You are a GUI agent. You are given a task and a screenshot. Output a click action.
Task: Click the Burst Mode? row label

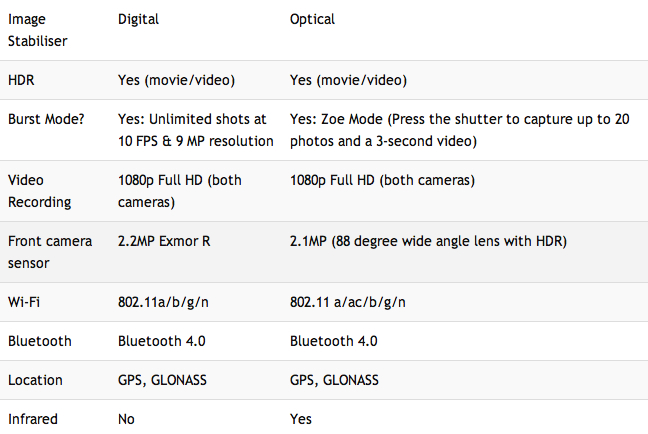point(46,119)
